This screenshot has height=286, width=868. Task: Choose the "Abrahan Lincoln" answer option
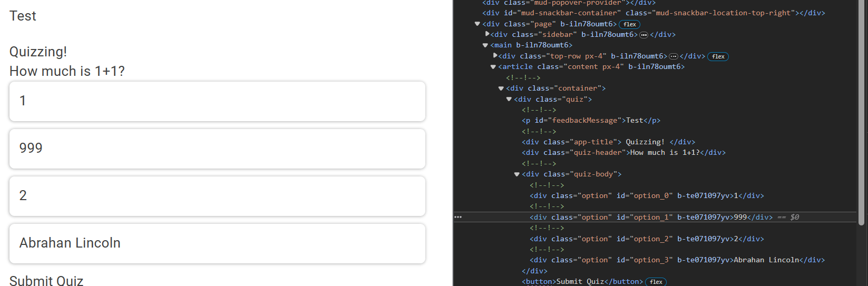click(217, 243)
